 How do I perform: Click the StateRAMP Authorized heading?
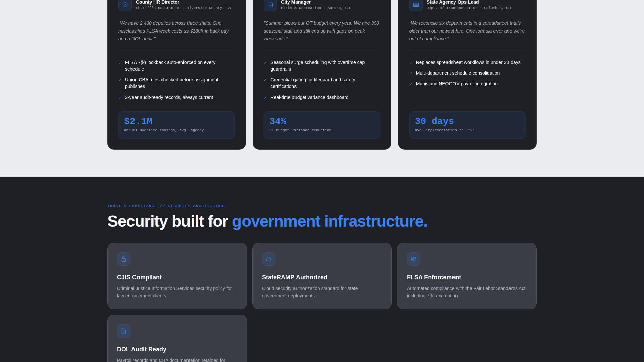point(294,277)
